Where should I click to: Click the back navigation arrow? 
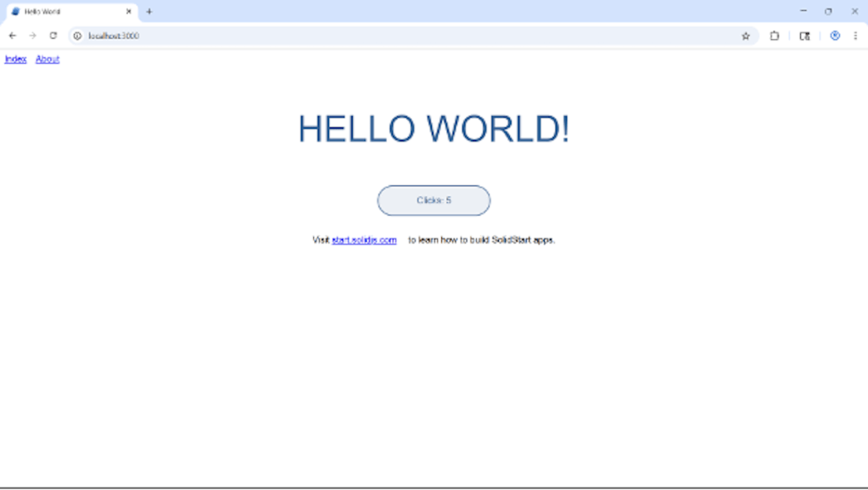pyautogui.click(x=12, y=36)
